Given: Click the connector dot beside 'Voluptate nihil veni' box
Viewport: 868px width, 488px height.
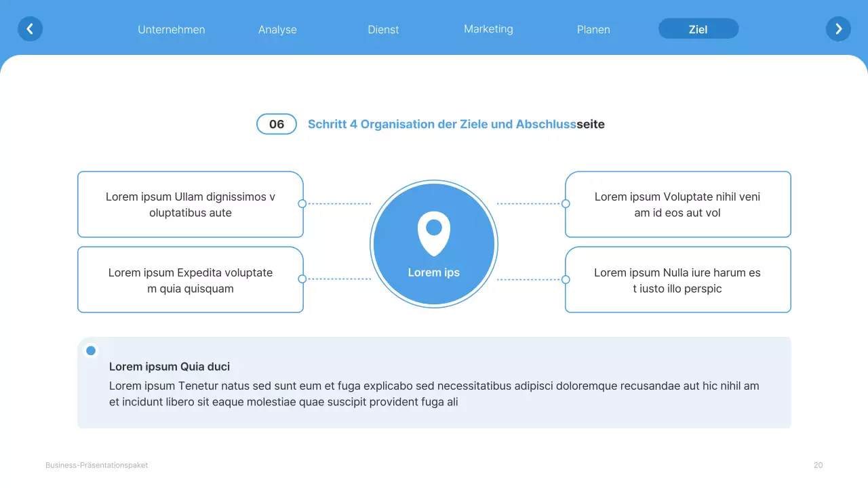Looking at the screenshot, I should (565, 203).
